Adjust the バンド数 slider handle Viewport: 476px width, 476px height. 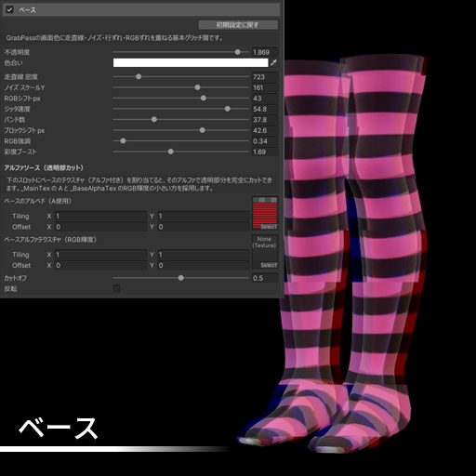point(154,119)
